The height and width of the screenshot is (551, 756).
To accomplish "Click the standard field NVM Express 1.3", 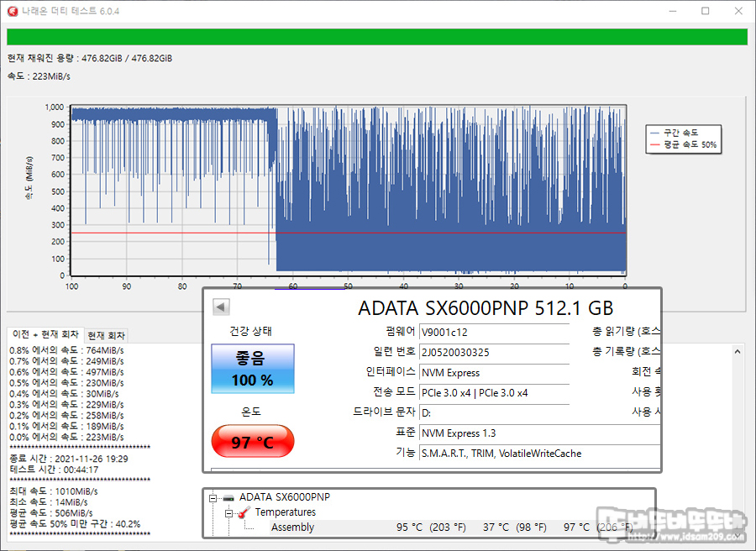I will pos(539,433).
